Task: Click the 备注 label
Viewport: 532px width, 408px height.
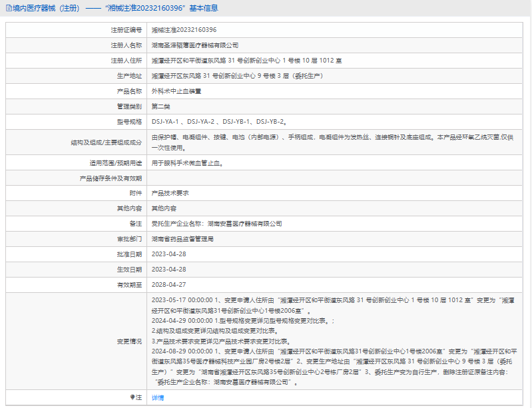Action: pyautogui.click(x=135, y=224)
